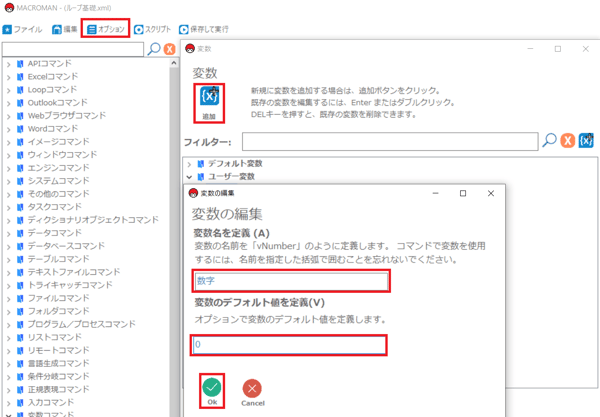
Task: Select トライキャッチコマンド folder icon
Action: click(20, 285)
